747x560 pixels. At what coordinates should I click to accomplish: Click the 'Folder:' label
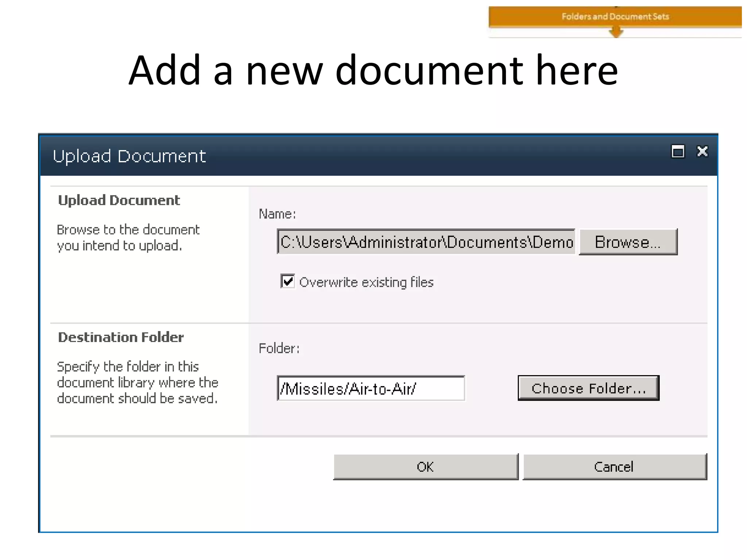tap(279, 348)
